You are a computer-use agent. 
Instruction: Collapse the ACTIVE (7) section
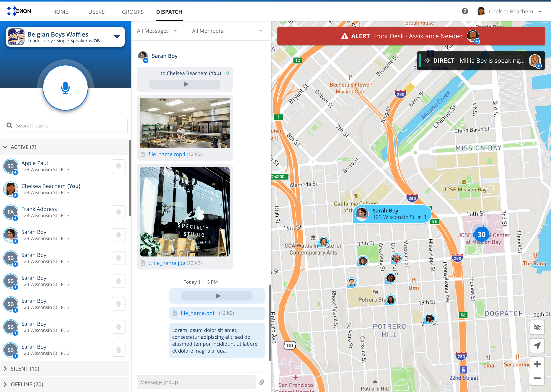64,147
